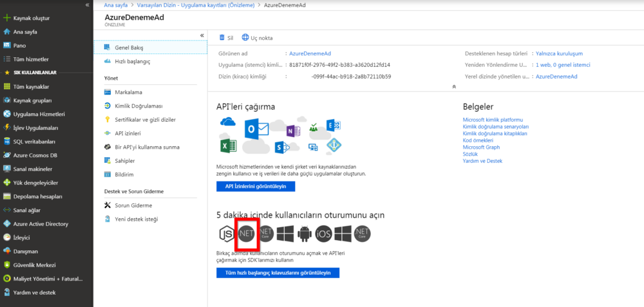This screenshot has height=307, width=644.
Task: Open Microsoft kimlik platformu documentation link
Action: coord(493,120)
